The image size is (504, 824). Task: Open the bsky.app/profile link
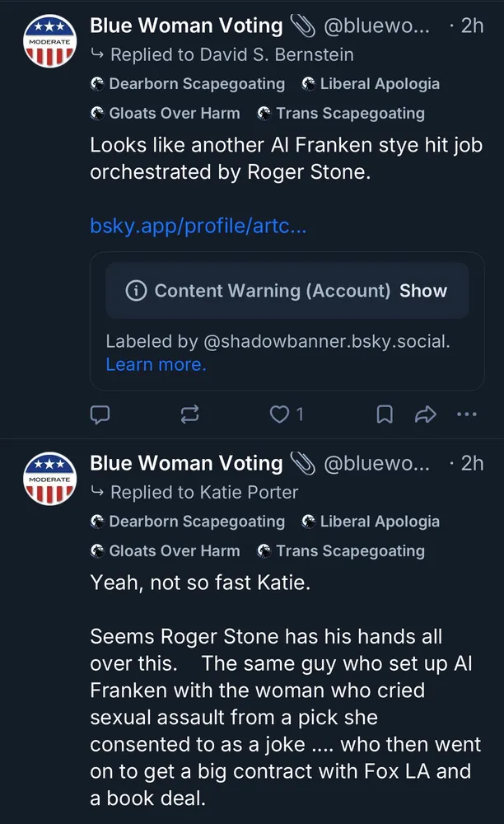click(x=198, y=226)
